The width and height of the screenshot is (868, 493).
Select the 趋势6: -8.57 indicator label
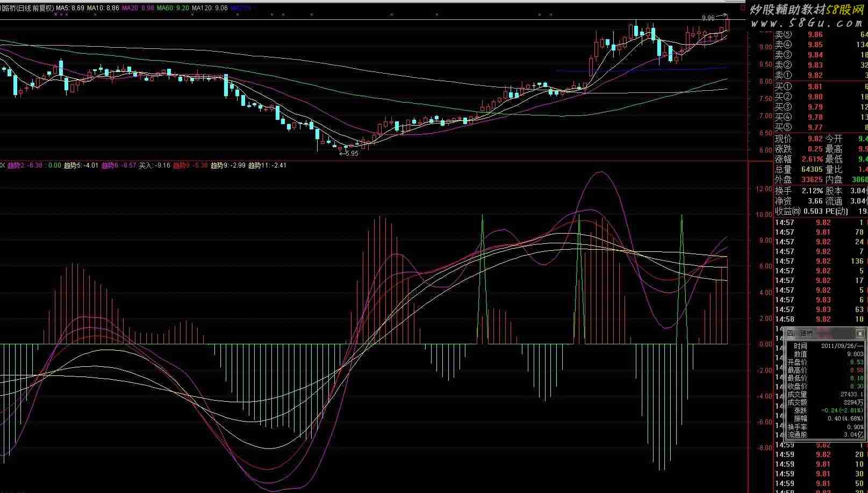click(119, 165)
